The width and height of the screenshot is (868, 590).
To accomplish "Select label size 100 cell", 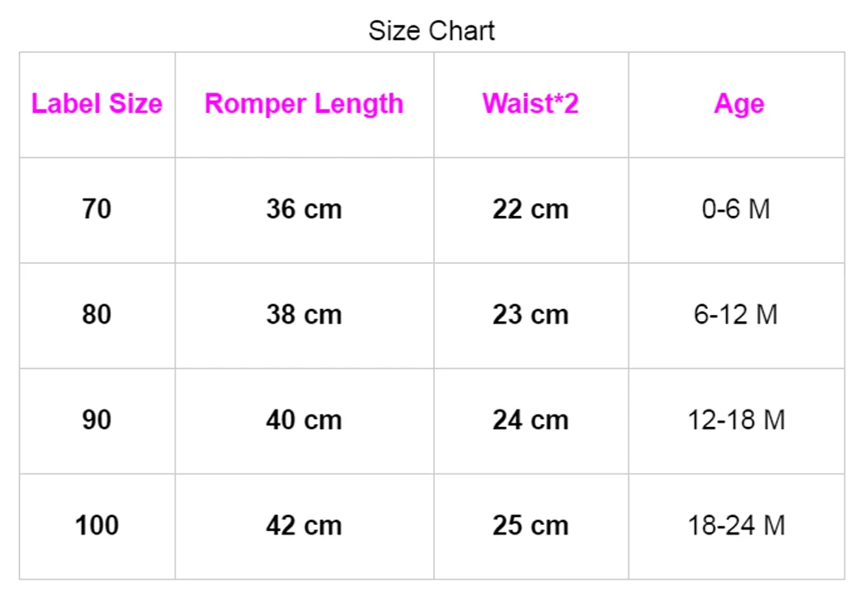I will (96, 525).
